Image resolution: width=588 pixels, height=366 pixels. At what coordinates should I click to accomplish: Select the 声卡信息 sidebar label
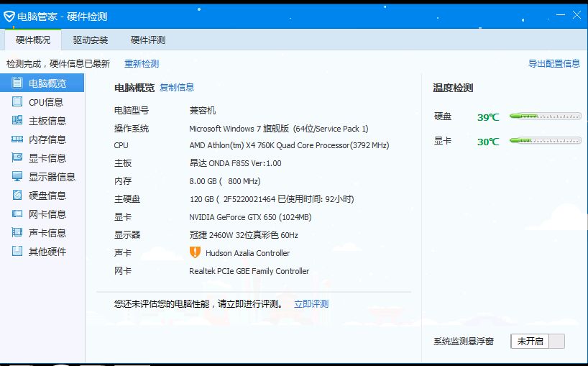[x=47, y=233]
